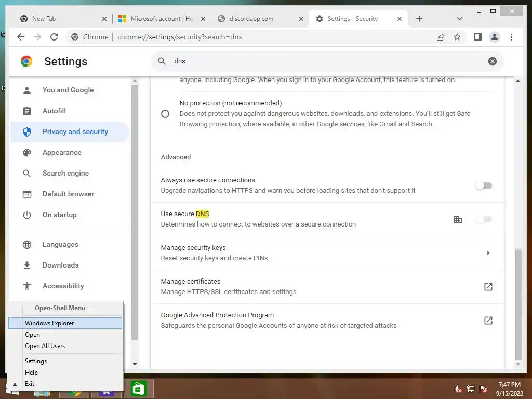Click the Action Center flag tray icon

483,389
